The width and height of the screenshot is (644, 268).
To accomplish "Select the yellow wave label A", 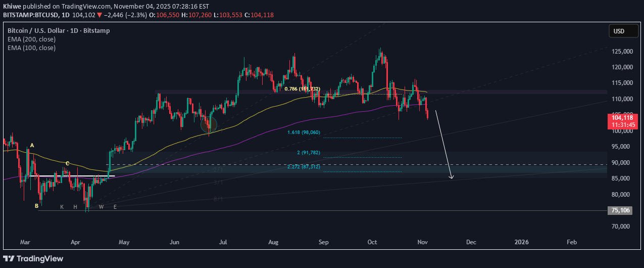I will tap(32, 146).
